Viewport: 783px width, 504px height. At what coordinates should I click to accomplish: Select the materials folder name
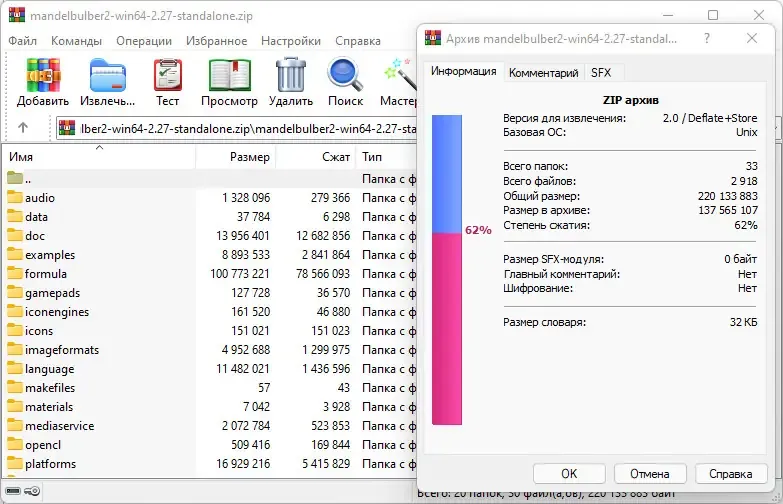click(x=49, y=407)
